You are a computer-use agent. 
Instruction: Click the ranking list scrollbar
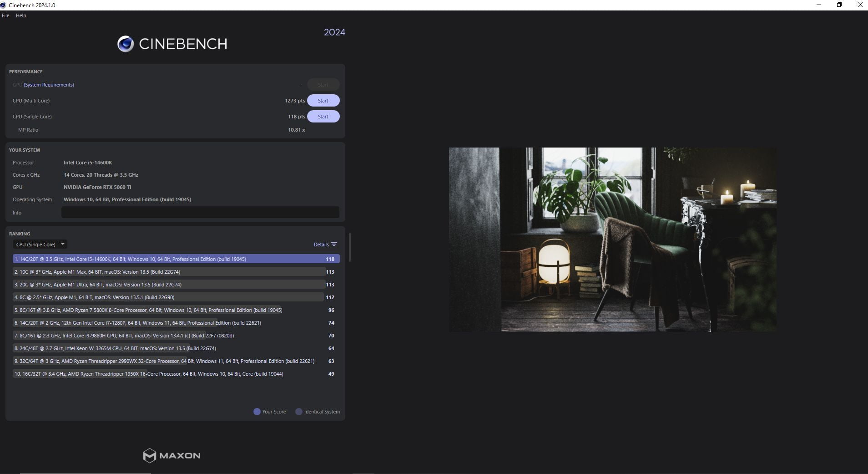tap(349, 247)
